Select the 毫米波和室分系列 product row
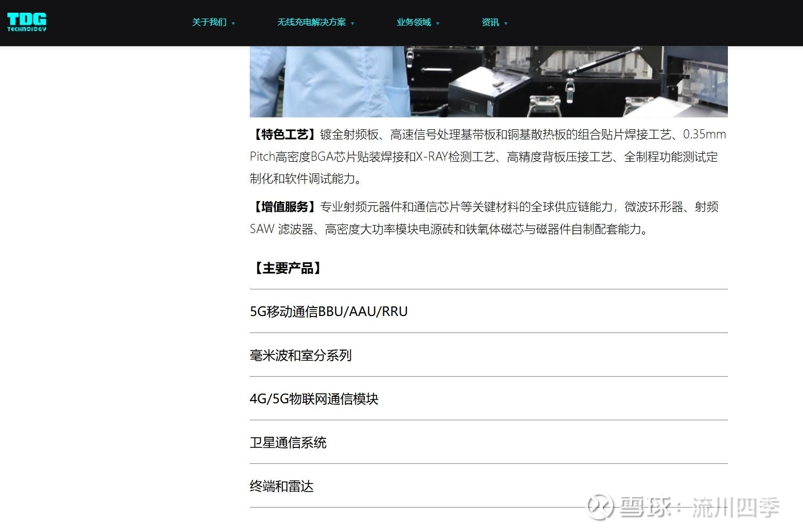803x532 pixels. point(489,355)
